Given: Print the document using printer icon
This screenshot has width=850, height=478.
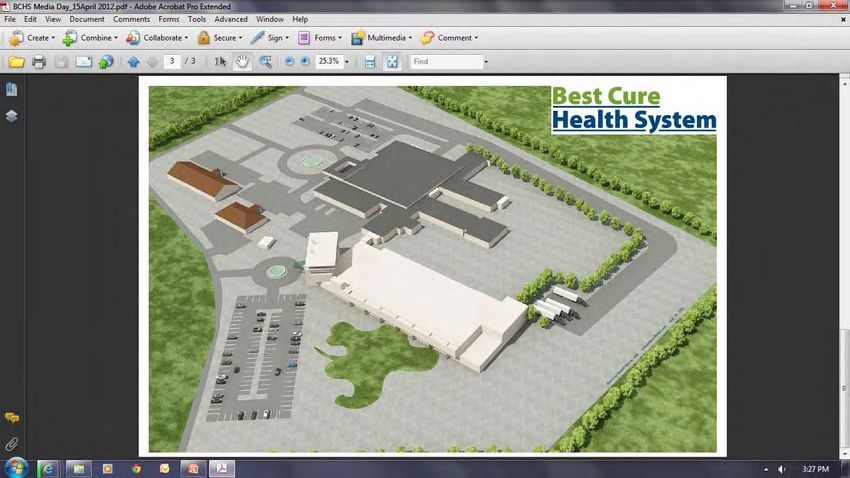Looking at the screenshot, I should click(38, 62).
